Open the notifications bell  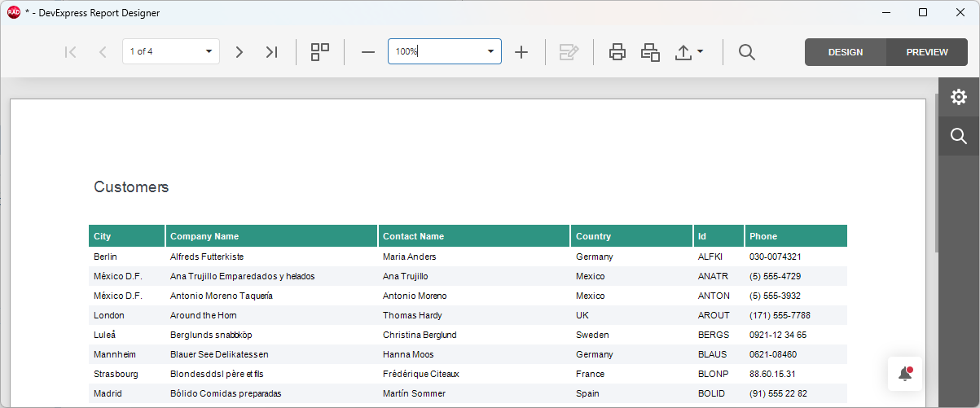click(x=904, y=375)
